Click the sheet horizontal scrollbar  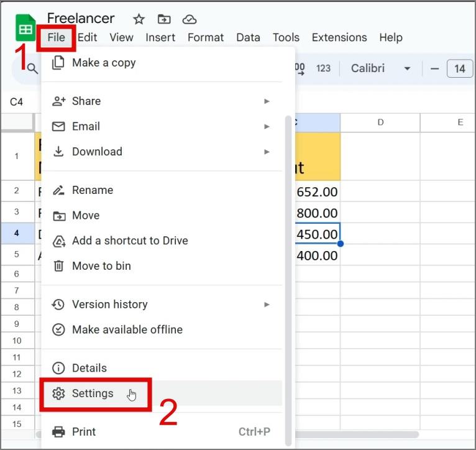pyautogui.click(x=357, y=435)
